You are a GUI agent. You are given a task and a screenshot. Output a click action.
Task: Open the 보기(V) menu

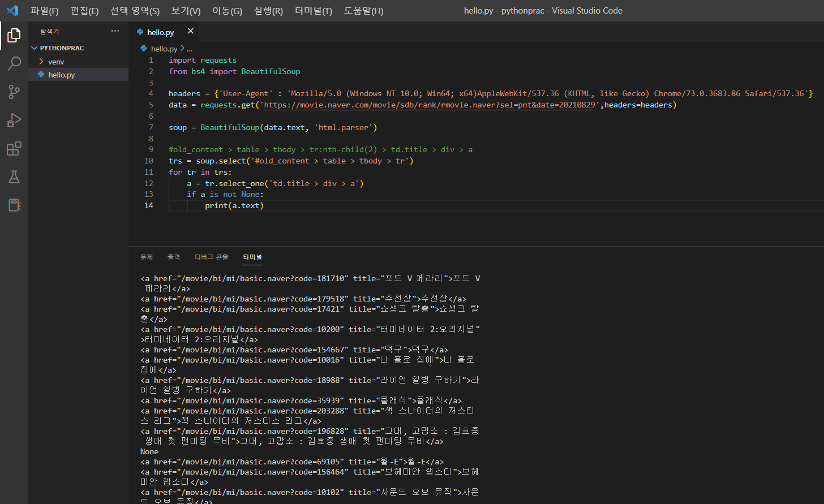coord(186,11)
